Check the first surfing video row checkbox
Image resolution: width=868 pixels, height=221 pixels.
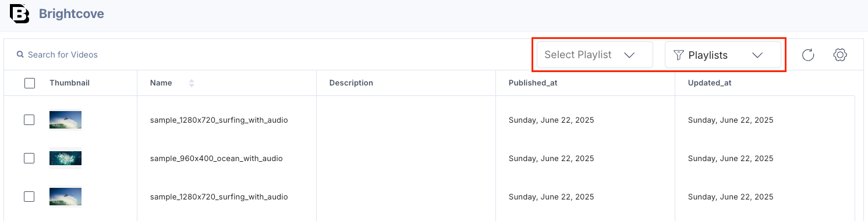pyautogui.click(x=29, y=120)
